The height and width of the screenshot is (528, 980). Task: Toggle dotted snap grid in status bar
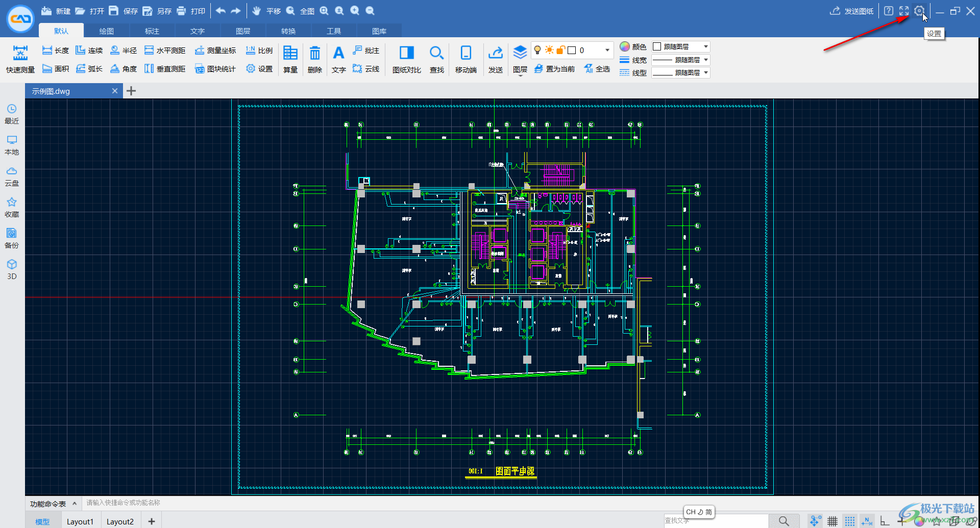tap(850, 521)
